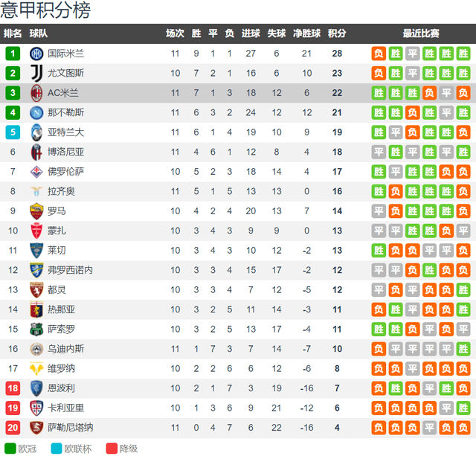Click the Inter Milan club crest
Screen dimensions: 476x456
pos(36,54)
